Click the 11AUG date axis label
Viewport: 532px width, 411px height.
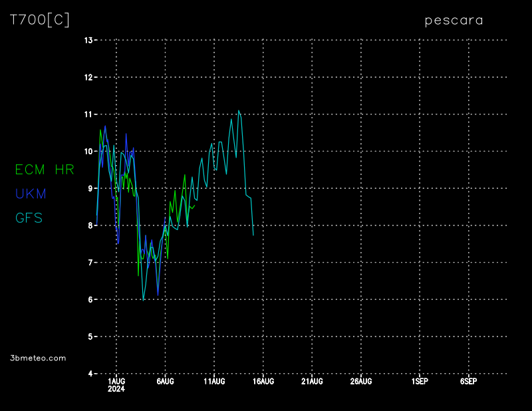point(214,382)
